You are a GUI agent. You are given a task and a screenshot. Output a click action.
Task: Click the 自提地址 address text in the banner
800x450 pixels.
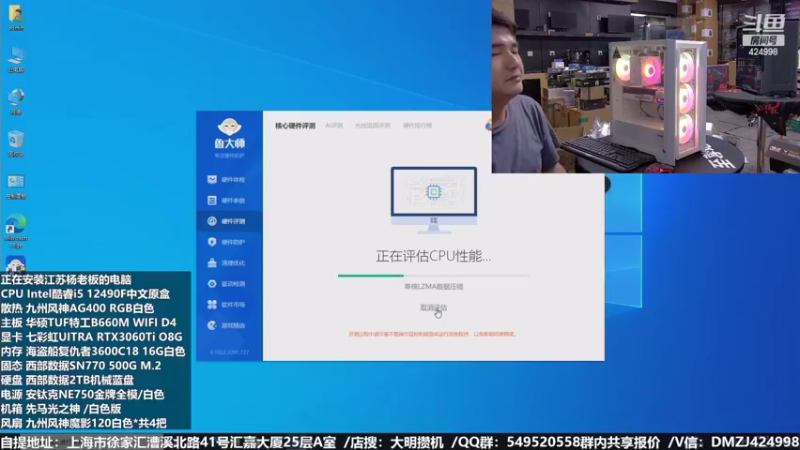pyautogui.click(x=168, y=442)
